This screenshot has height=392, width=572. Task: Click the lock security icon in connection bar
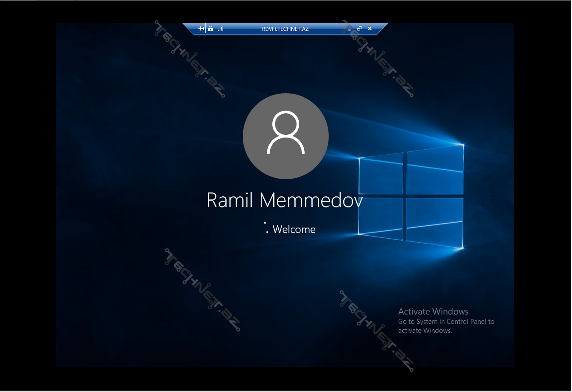click(x=211, y=29)
